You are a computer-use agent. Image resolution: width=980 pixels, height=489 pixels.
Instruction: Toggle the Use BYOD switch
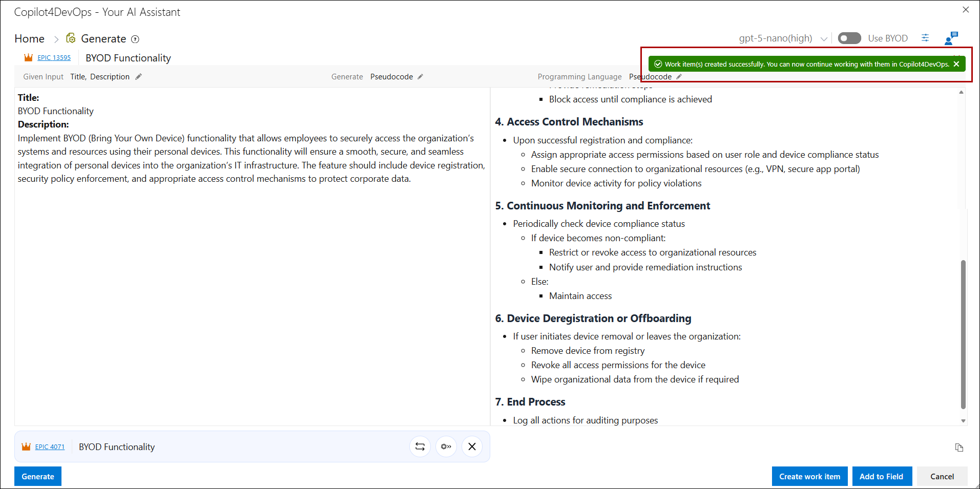(849, 38)
